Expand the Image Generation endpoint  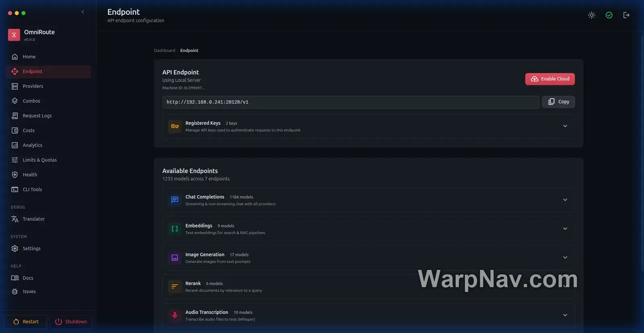(x=565, y=258)
